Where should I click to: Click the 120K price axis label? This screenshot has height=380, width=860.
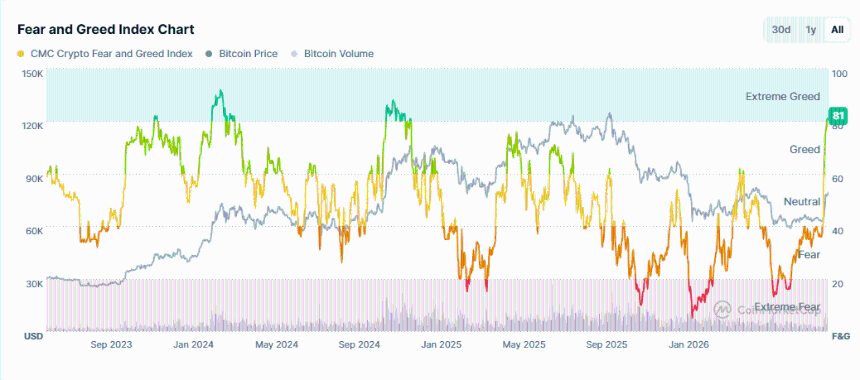(33, 126)
